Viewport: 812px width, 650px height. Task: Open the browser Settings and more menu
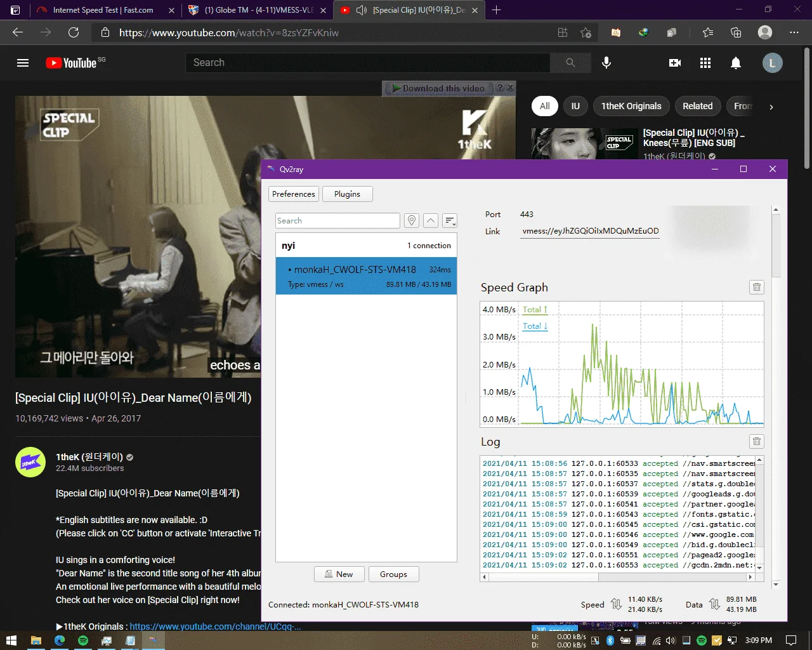[x=794, y=32]
